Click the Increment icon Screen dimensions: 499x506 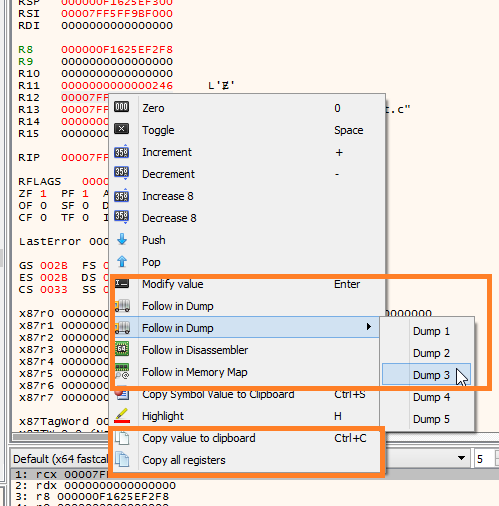[x=121, y=152]
